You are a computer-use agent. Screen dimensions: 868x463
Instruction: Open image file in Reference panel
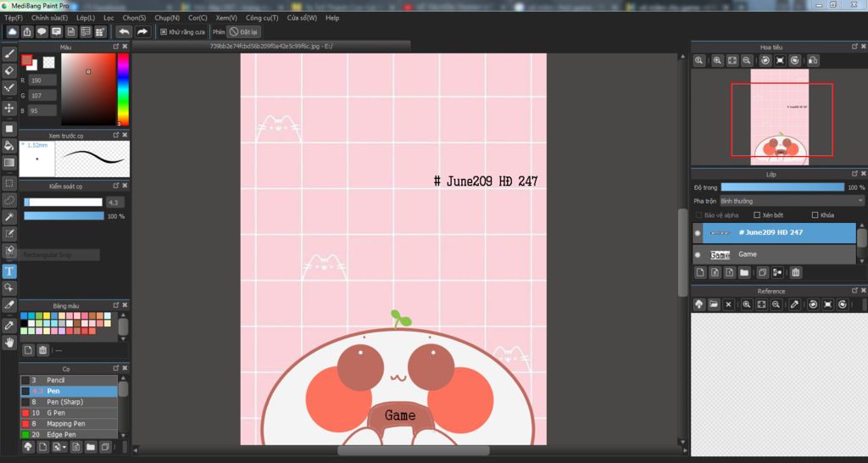pos(714,304)
